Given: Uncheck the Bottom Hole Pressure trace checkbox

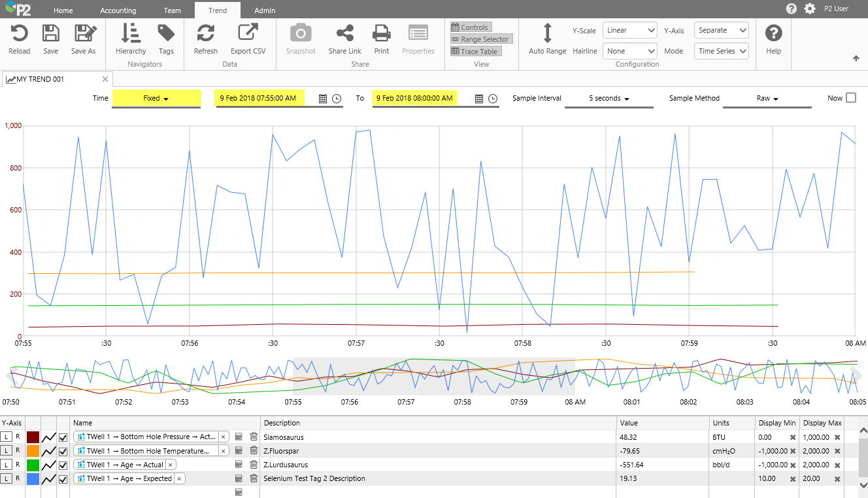Looking at the screenshot, I should [x=63, y=437].
